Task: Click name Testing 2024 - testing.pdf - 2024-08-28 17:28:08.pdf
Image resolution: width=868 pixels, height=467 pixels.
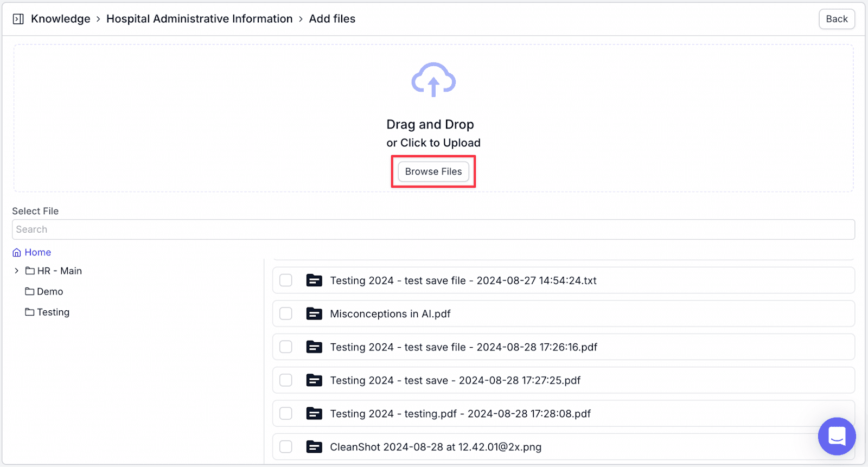Action: (460, 413)
